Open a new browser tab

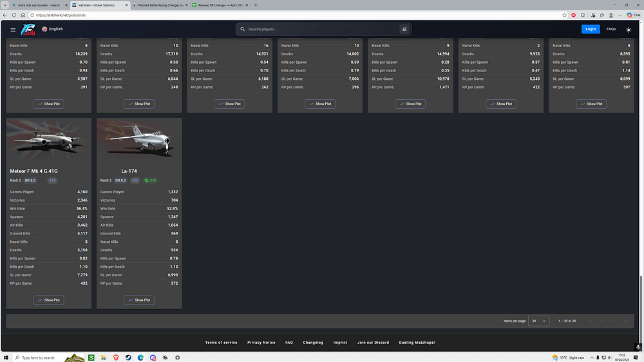tap(256, 5)
